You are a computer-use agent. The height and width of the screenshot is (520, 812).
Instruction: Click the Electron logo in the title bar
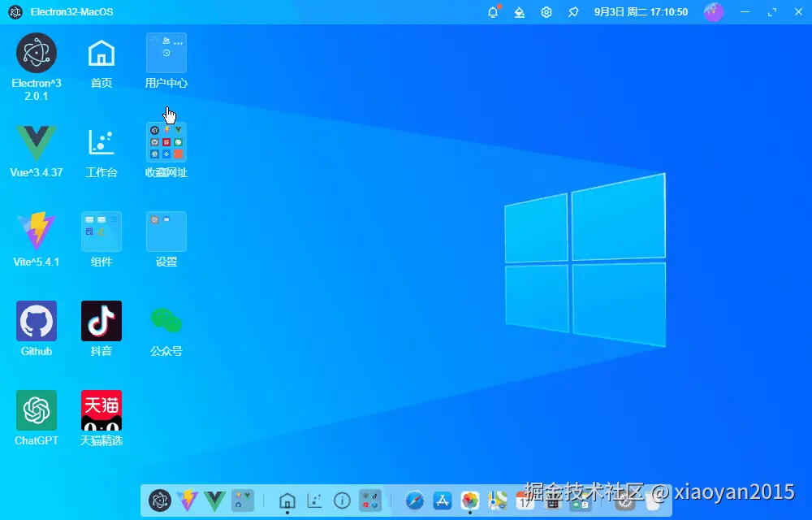tap(15, 12)
